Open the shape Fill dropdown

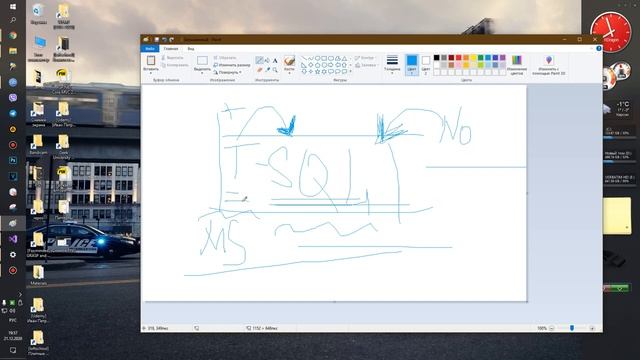366,65
